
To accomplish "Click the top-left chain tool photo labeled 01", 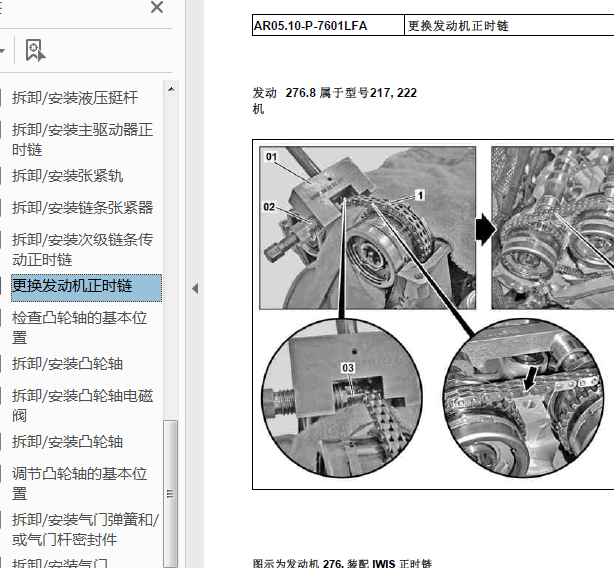I will pyautogui.click(x=367, y=228).
